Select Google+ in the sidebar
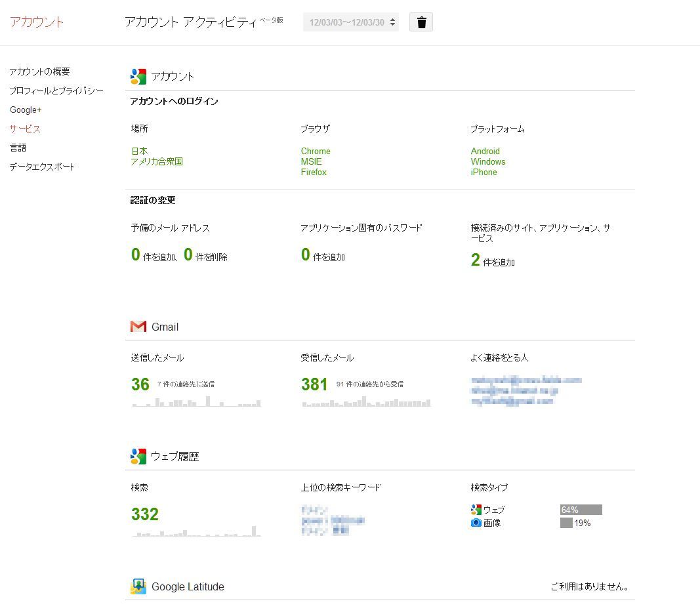The image size is (700, 614). pos(26,110)
